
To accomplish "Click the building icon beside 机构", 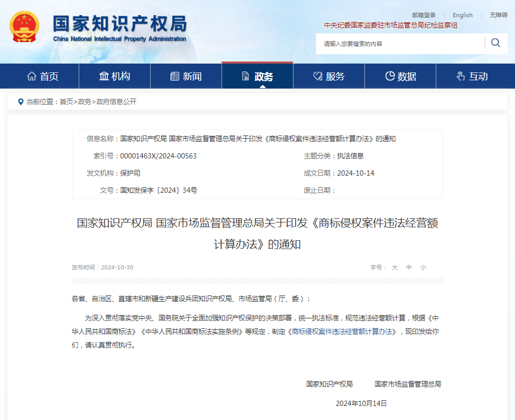I will 104,77.
